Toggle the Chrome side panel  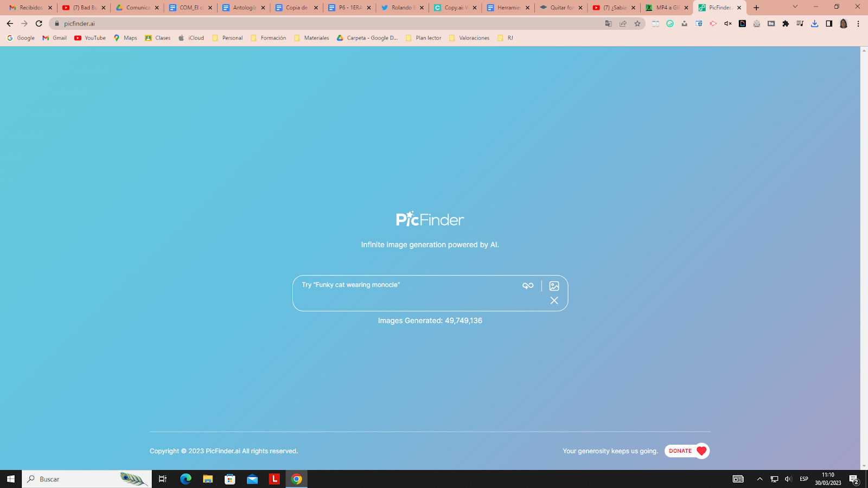829,23
